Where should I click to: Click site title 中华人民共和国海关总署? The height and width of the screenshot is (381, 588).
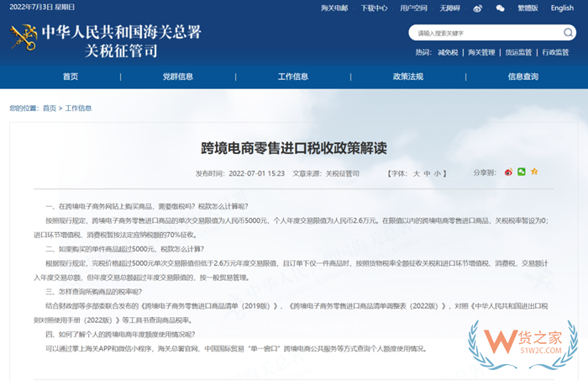click(122, 32)
